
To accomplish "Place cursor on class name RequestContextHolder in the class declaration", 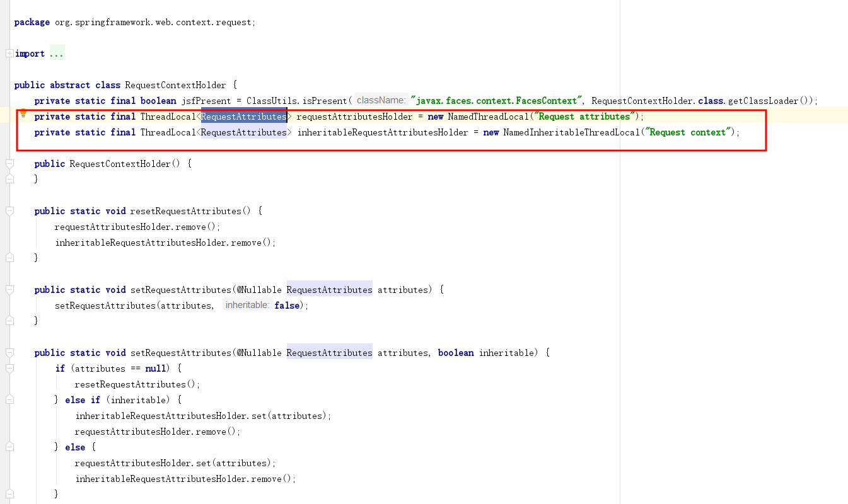I will pos(176,85).
